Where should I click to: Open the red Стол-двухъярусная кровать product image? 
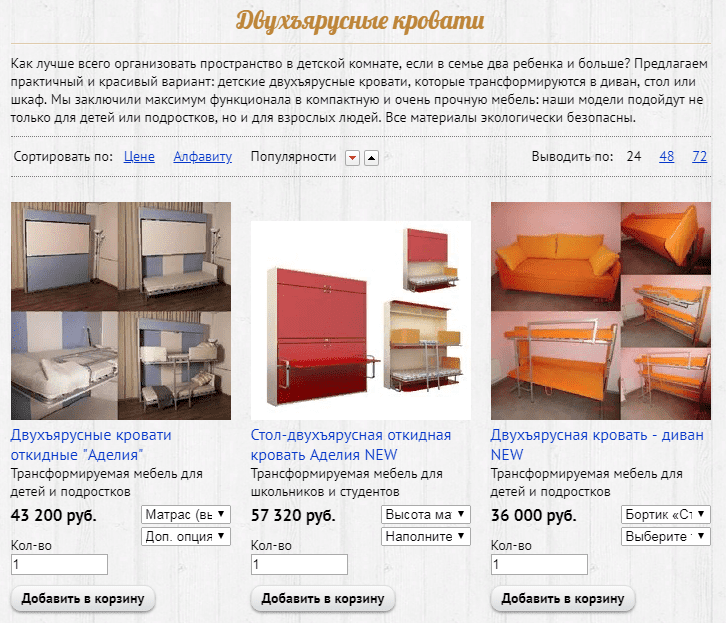coord(361,320)
